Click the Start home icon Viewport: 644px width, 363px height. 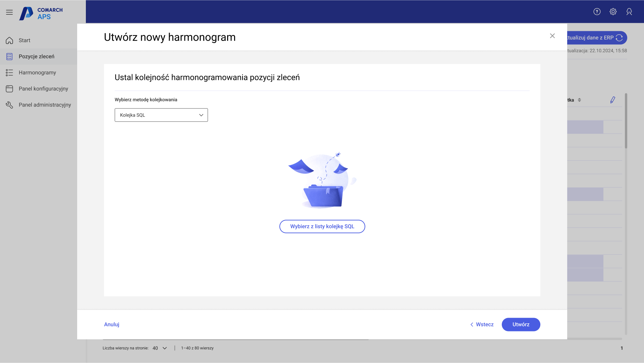pos(9,40)
